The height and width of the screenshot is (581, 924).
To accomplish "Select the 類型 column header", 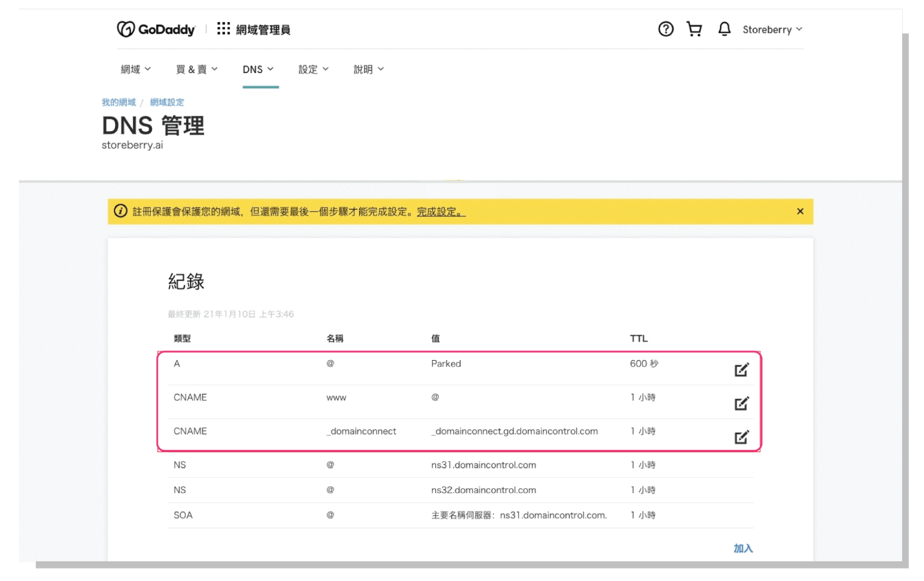I will pyautogui.click(x=182, y=338).
